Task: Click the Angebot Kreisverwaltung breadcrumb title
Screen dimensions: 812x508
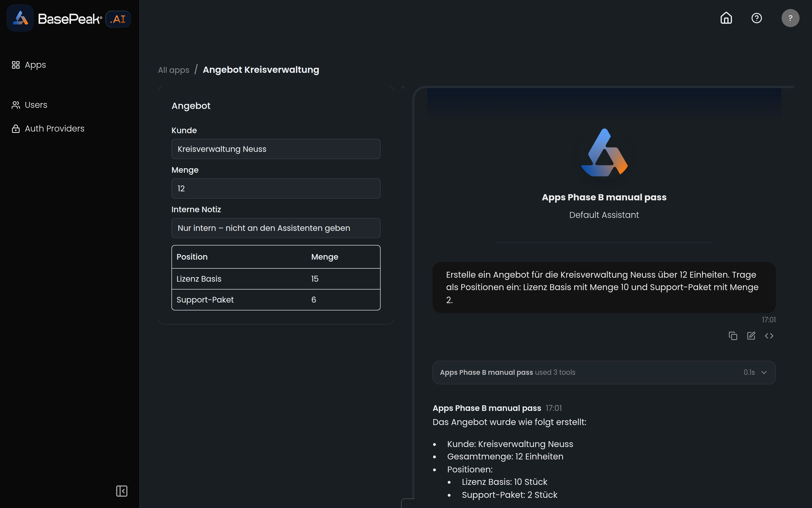Action: (261, 69)
